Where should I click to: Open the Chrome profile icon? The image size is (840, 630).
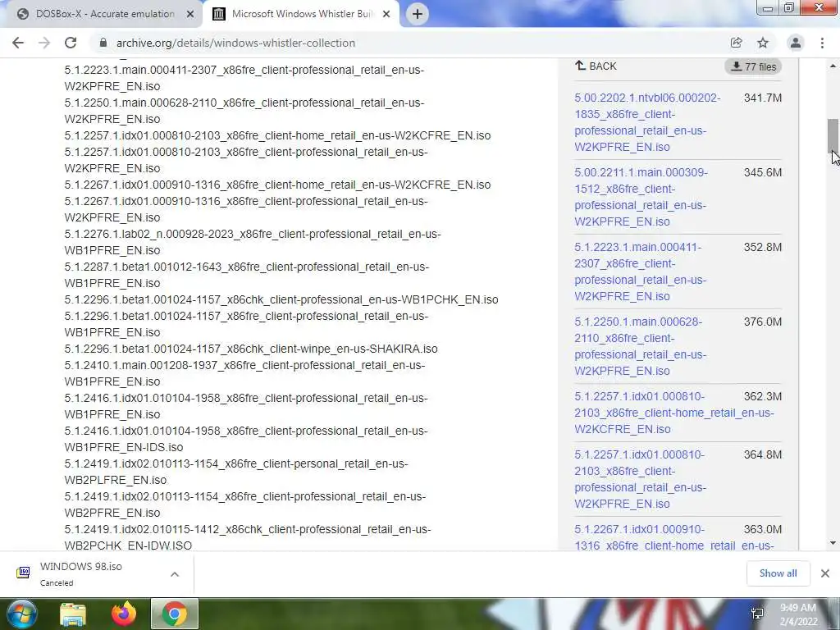tap(796, 43)
